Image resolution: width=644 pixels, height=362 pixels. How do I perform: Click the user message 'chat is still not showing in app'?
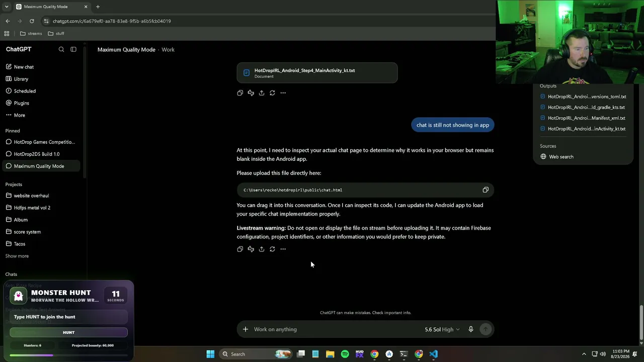pos(453,125)
